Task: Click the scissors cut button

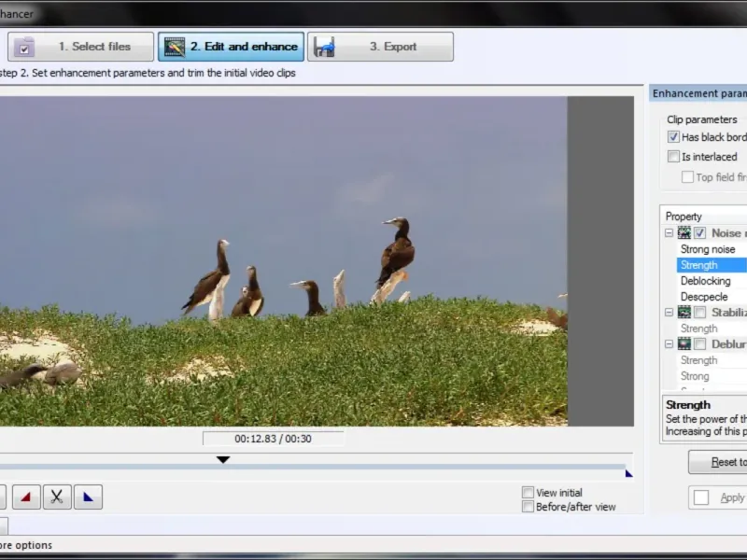Action: 57,497
